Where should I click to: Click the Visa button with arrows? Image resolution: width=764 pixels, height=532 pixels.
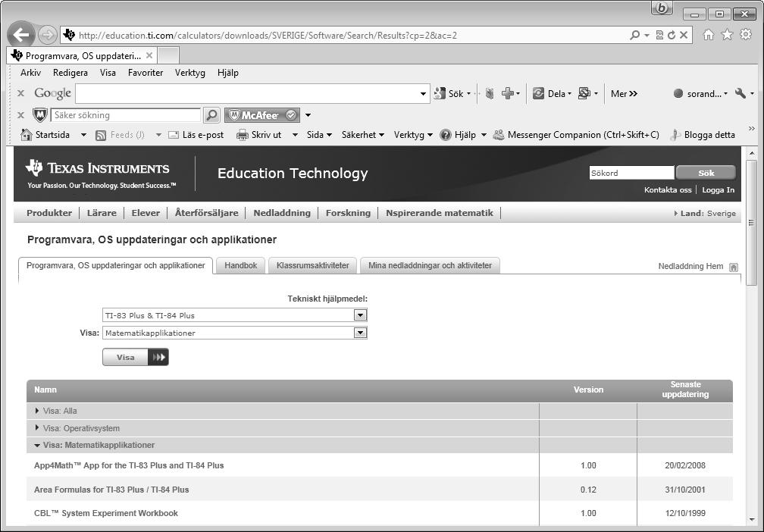136,357
